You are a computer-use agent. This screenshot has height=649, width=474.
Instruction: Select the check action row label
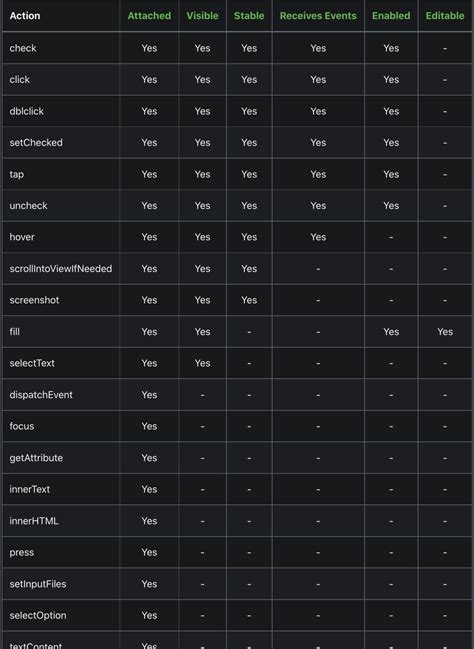click(23, 48)
